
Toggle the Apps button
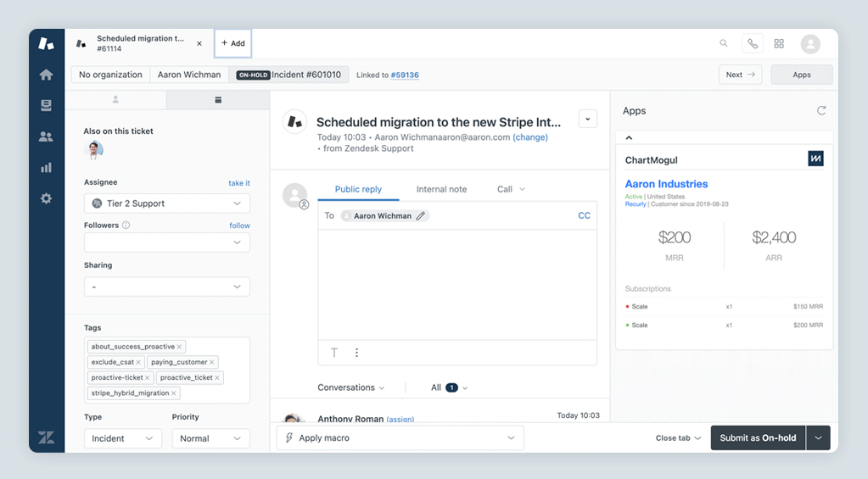click(802, 75)
